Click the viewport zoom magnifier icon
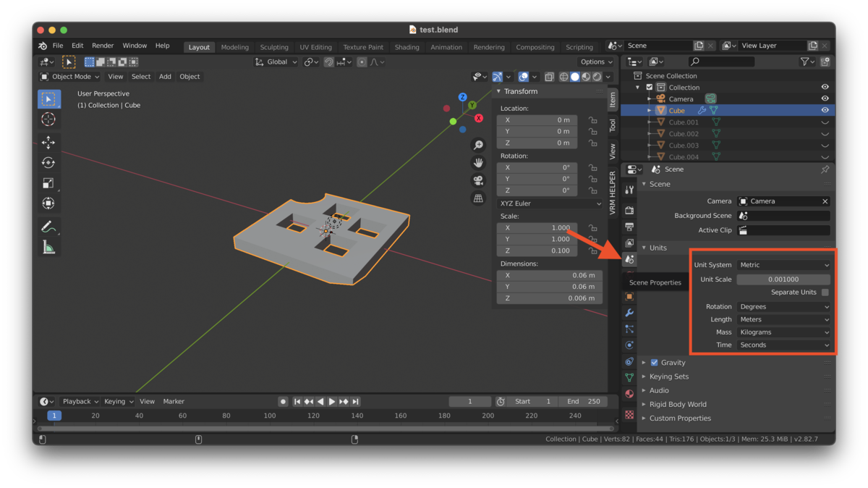Screen dimensions: 868x488 coord(478,146)
